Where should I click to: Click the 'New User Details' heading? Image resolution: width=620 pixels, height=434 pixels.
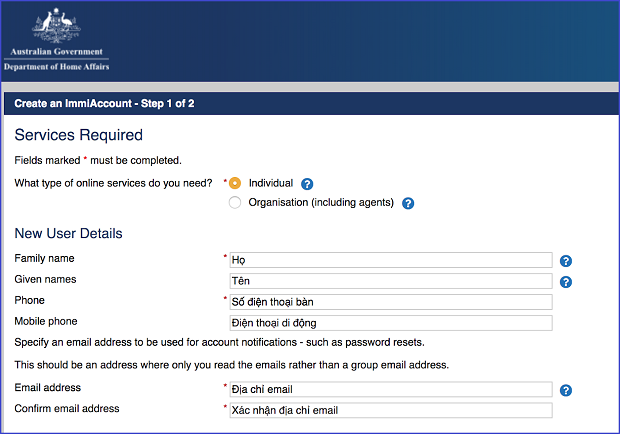click(x=68, y=233)
